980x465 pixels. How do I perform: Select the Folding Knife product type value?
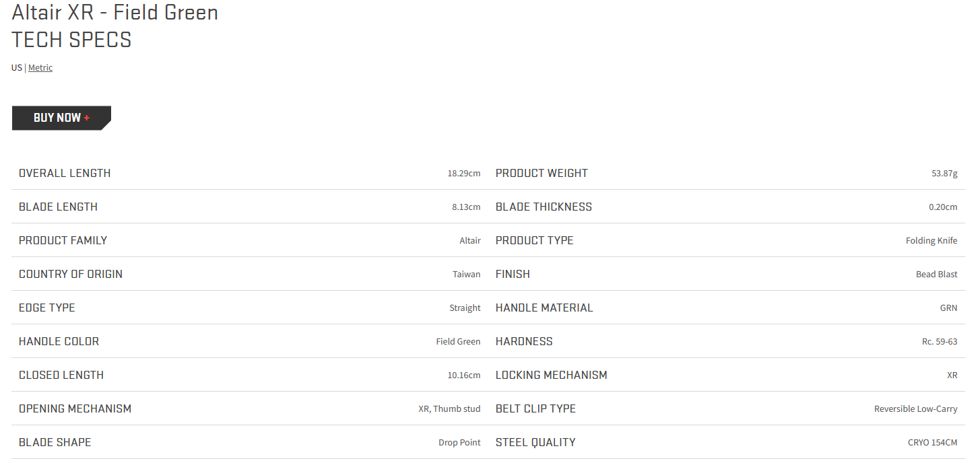tap(932, 240)
